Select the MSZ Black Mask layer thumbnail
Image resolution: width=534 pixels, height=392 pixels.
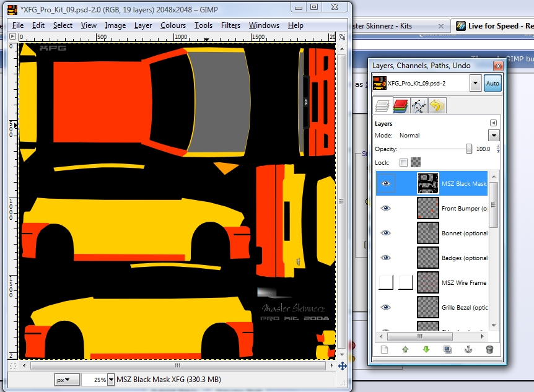(428, 183)
